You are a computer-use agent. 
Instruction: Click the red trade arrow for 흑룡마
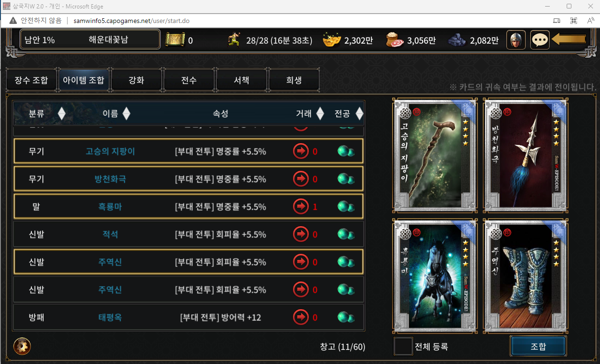(301, 206)
